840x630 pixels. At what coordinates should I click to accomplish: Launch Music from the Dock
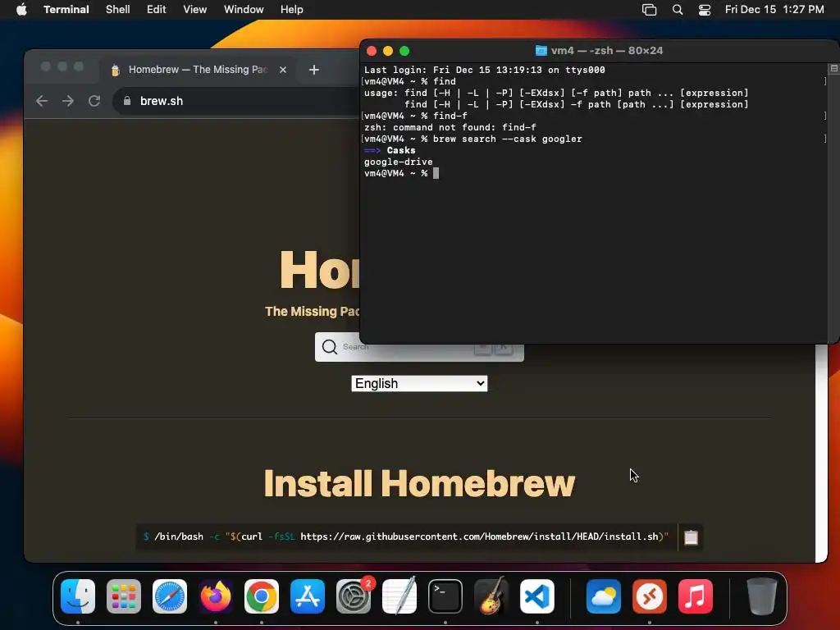pos(696,596)
